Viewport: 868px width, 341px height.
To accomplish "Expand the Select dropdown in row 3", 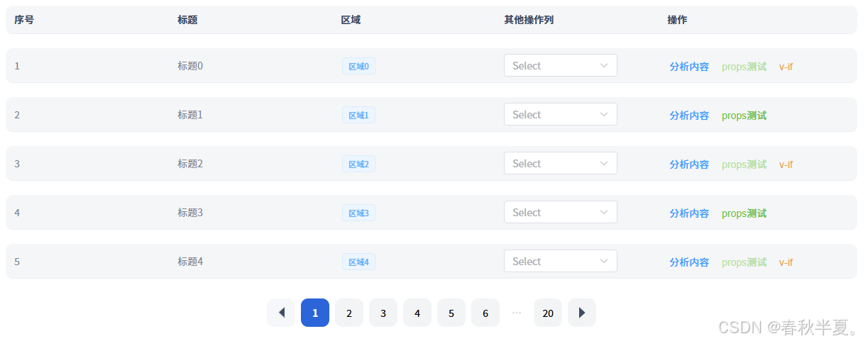I will 561,164.
